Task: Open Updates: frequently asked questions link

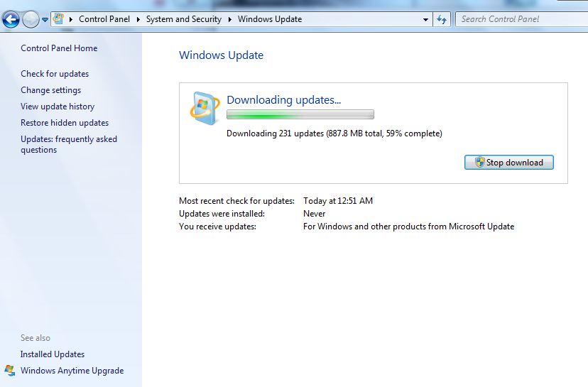Action: (x=69, y=144)
